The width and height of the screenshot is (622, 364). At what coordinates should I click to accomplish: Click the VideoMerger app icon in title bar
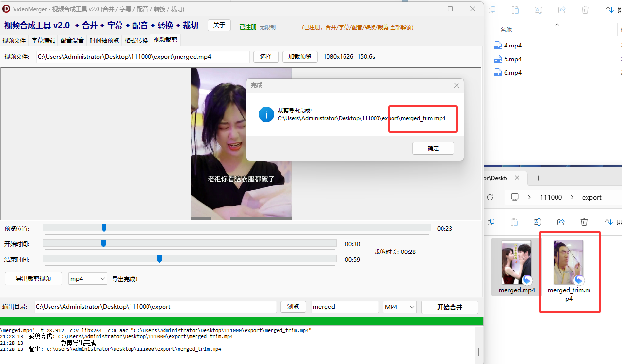point(6,8)
